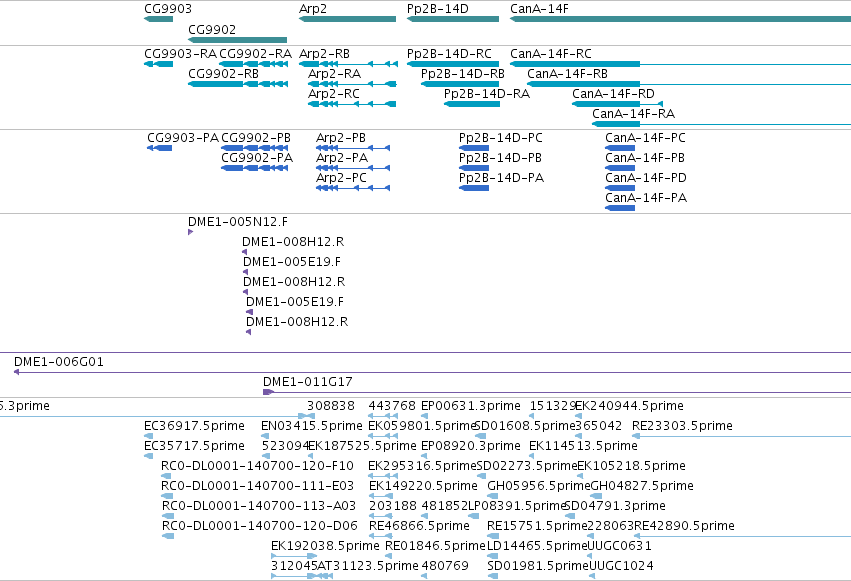Viewport: 851px width, 581px height.
Task: Select EST RE01846.5prime
Action: click(388, 556)
